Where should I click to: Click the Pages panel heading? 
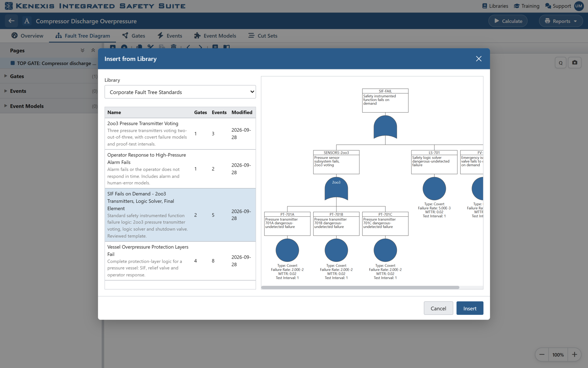[x=17, y=50]
